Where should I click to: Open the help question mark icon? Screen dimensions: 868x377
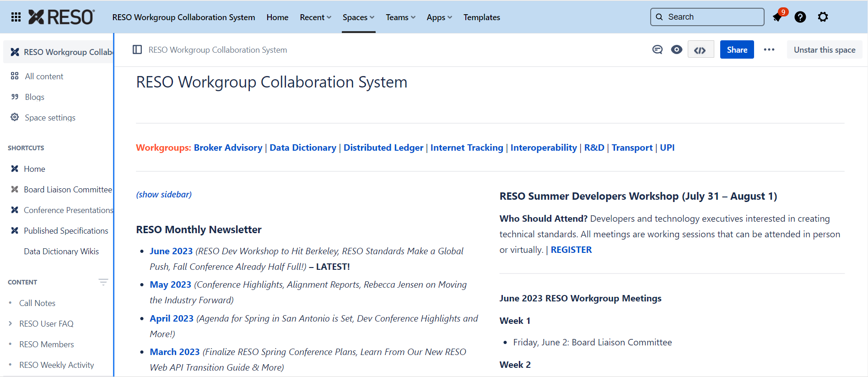[x=800, y=17]
